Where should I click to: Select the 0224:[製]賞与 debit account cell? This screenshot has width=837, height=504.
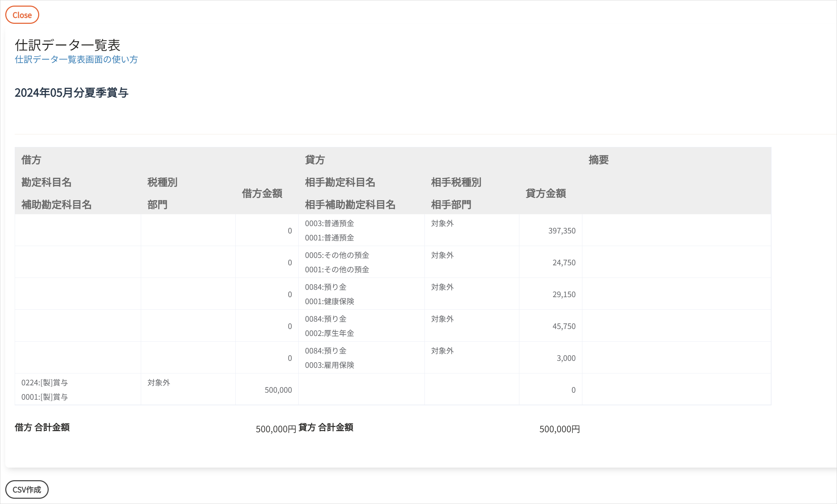pos(44,383)
